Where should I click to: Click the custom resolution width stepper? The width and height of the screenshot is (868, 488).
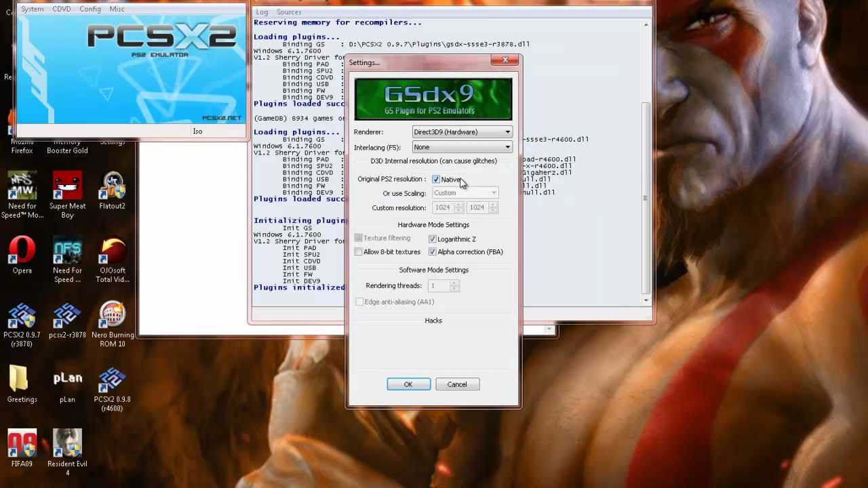pos(458,207)
